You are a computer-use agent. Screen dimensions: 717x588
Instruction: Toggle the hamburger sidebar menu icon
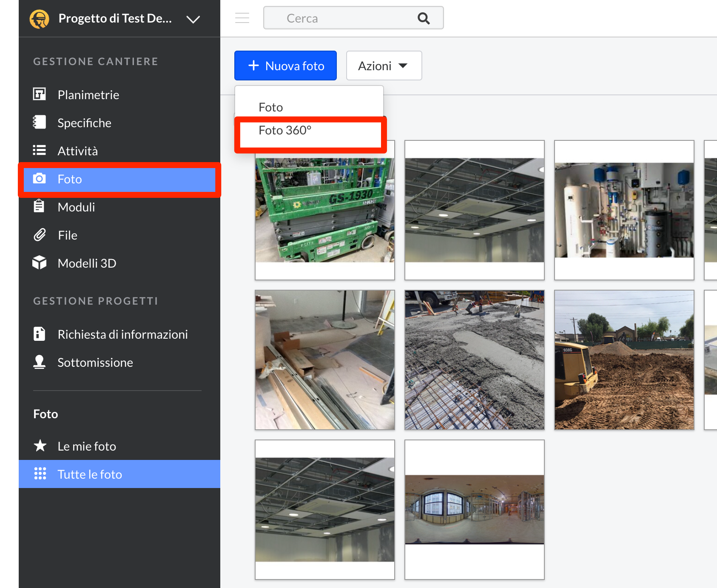[x=242, y=18]
